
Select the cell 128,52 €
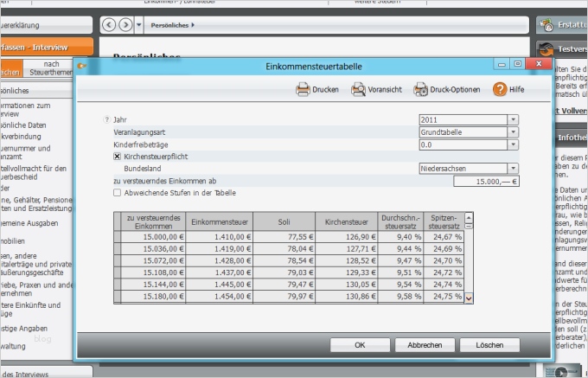pos(347,260)
